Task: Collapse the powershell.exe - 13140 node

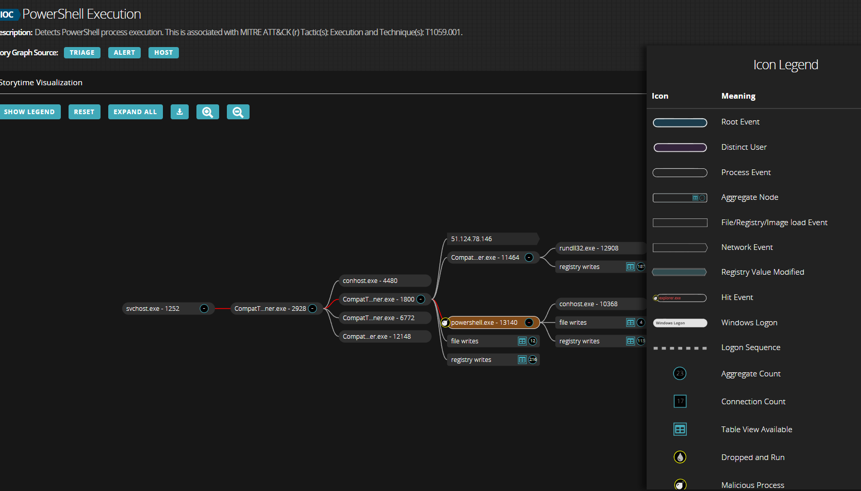Action: pos(529,322)
